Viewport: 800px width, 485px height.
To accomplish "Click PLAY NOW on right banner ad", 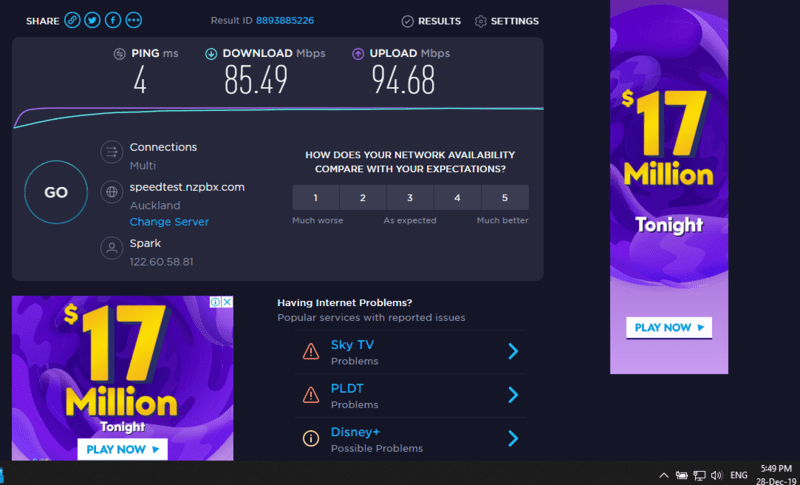I will click(x=669, y=327).
